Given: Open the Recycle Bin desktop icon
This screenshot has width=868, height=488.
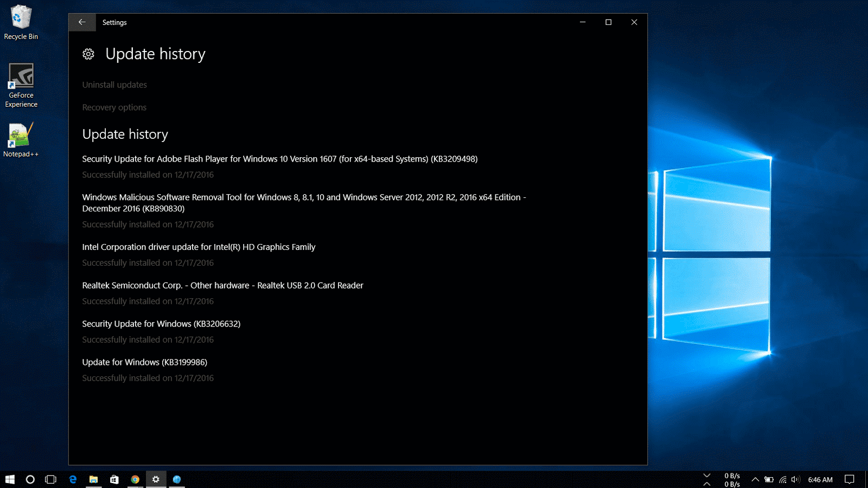Looking at the screenshot, I should click(x=21, y=23).
